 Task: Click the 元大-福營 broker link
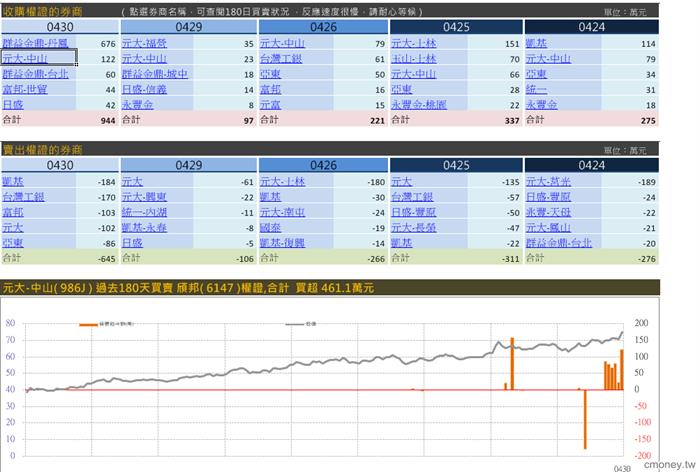tap(144, 43)
